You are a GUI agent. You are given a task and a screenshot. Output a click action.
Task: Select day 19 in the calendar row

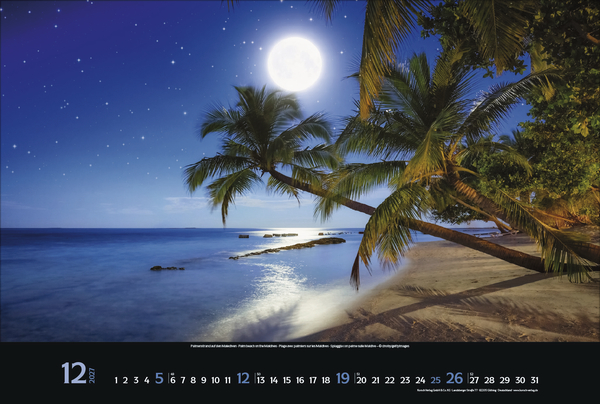click(342, 379)
